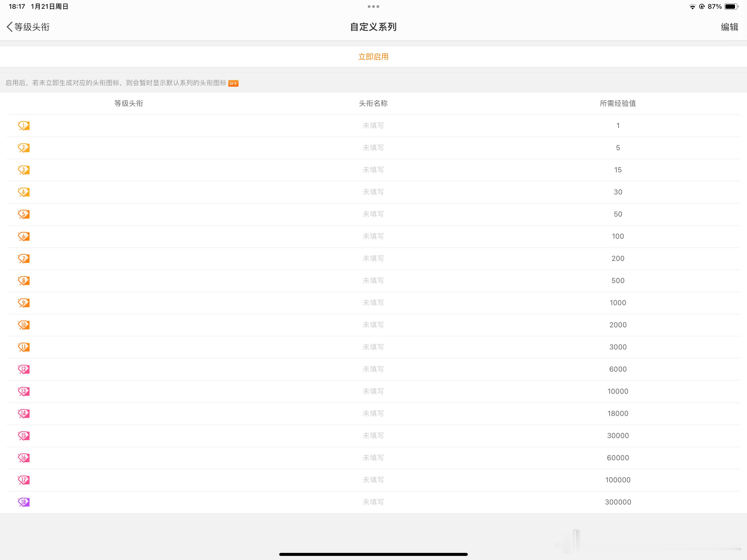Image resolution: width=747 pixels, height=560 pixels.
Task: Select the pink level 16 badge icon
Action: pos(24,458)
